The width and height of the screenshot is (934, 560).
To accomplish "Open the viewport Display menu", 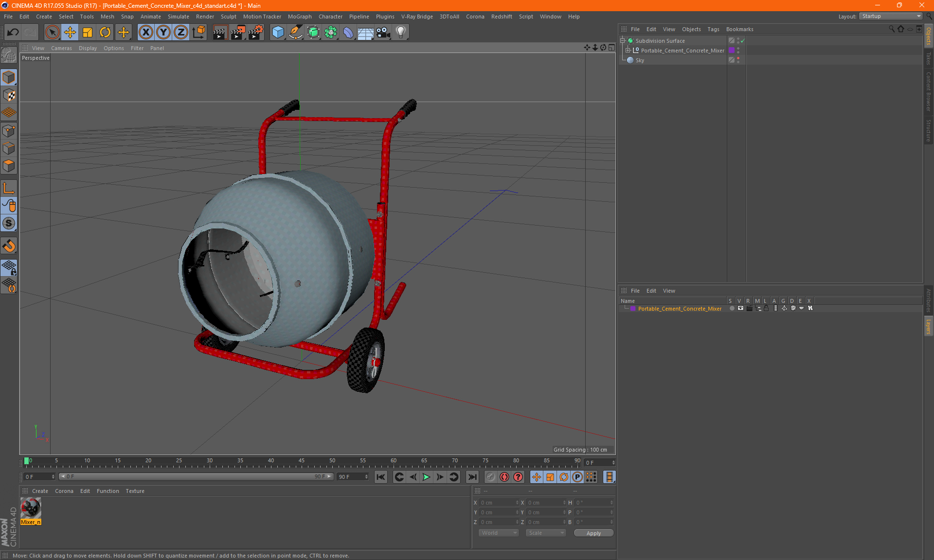I will (88, 48).
